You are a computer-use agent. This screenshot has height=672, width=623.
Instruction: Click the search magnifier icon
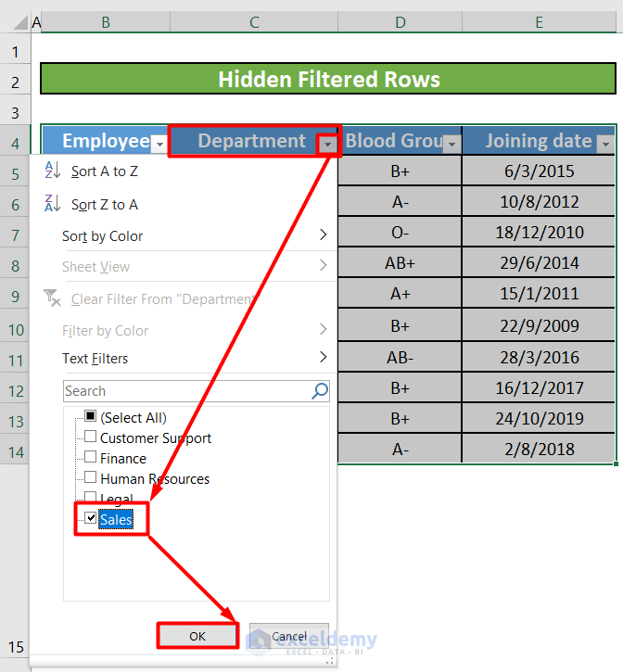tap(320, 391)
